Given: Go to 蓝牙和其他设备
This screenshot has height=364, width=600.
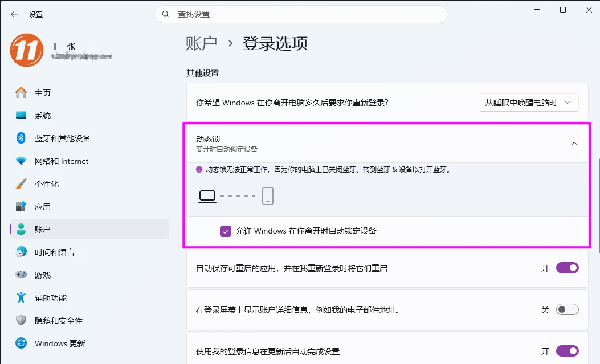Looking at the screenshot, I should pyautogui.click(x=89, y=138).
